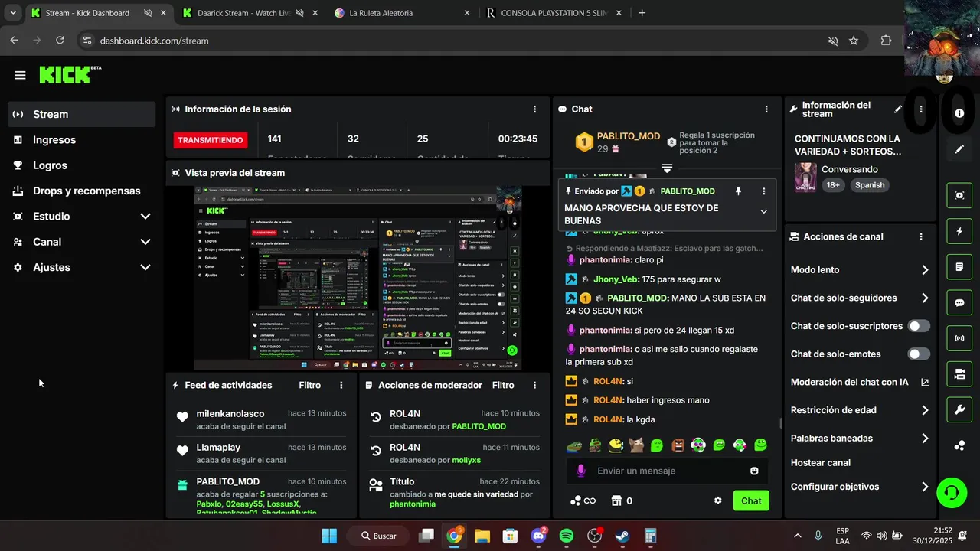Open Acciones de canal three-dot menu
980x551 pixels.
921,237
